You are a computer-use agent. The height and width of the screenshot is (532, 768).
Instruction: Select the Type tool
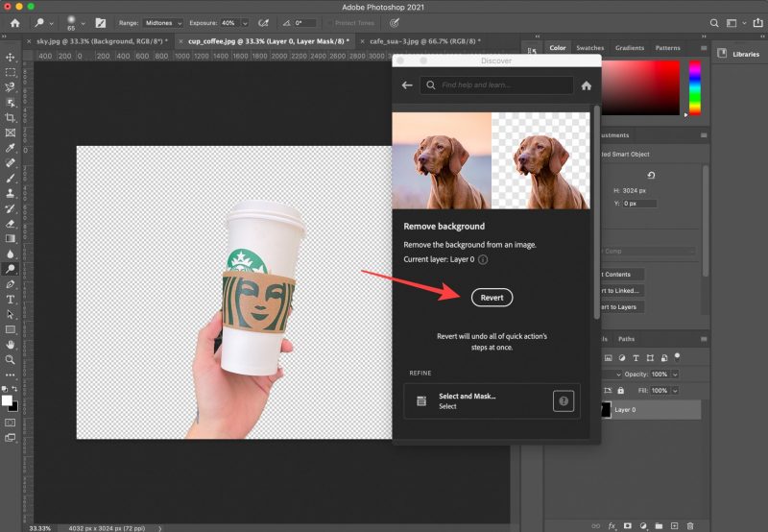pos(10,300)
